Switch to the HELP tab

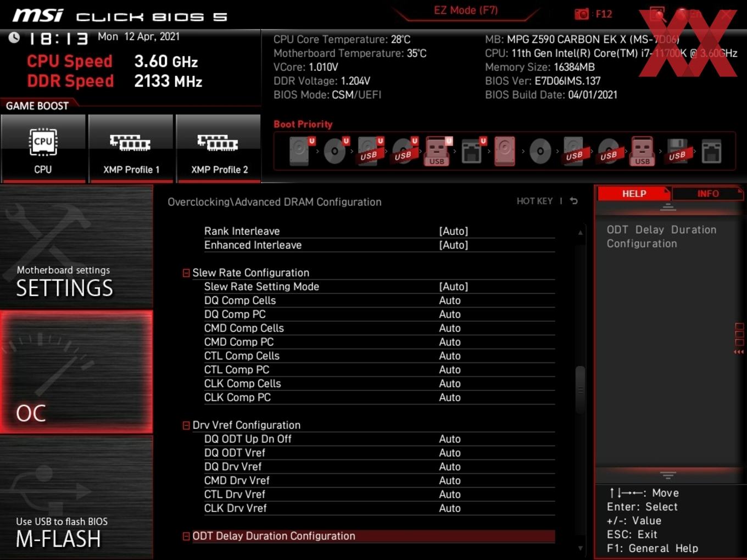(x=634, y=194)
